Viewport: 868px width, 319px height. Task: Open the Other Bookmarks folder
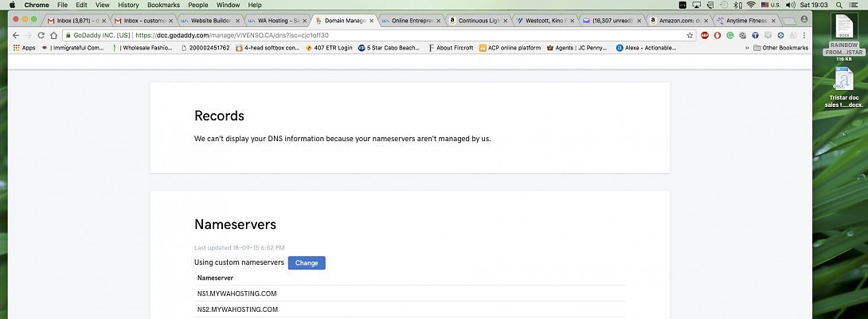(x=780, y=48)
